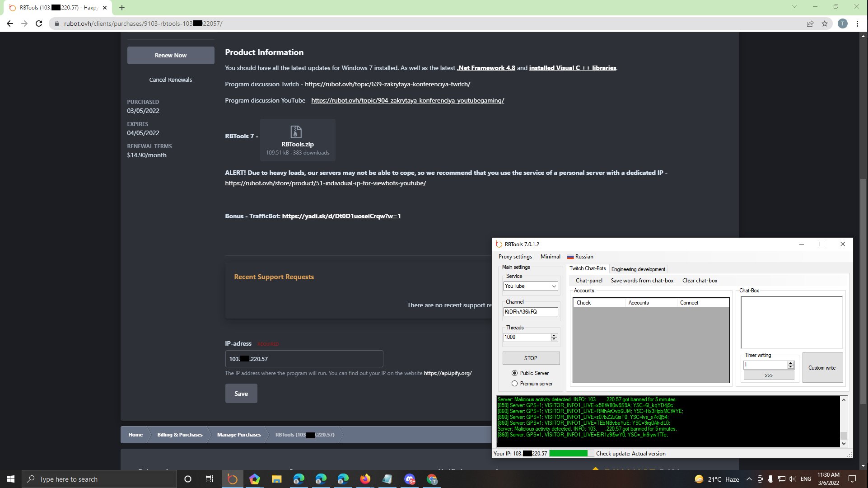Click the Renew Now button
Screen dimensions: 868x488
tap(171, 55)
